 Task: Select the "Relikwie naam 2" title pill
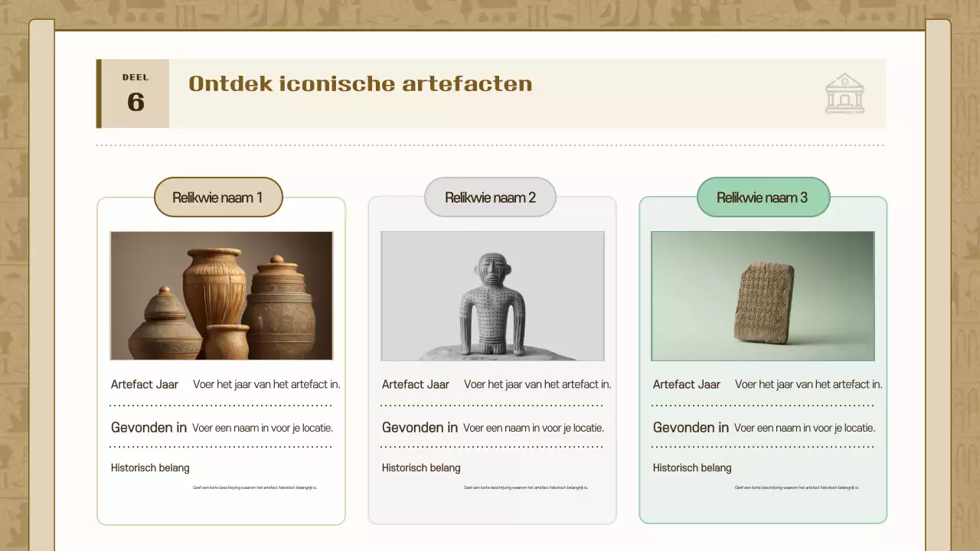tap(490, 197)
